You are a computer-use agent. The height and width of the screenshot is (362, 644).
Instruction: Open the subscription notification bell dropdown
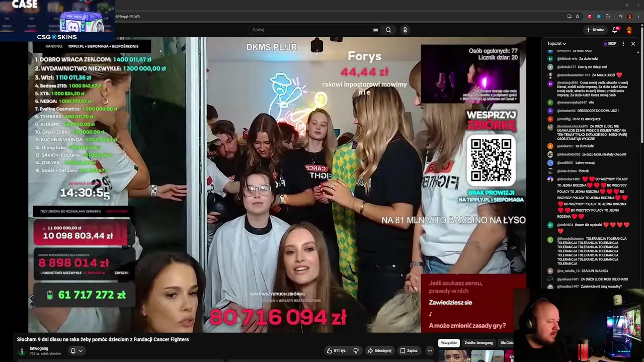(x=76, y=351)
